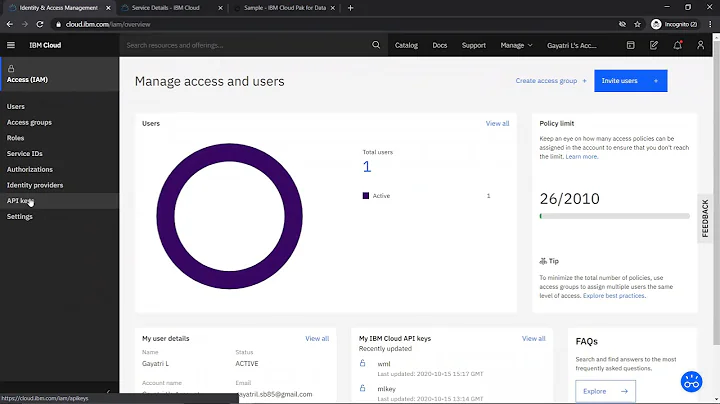Click the total users count 1

[366, 167]
